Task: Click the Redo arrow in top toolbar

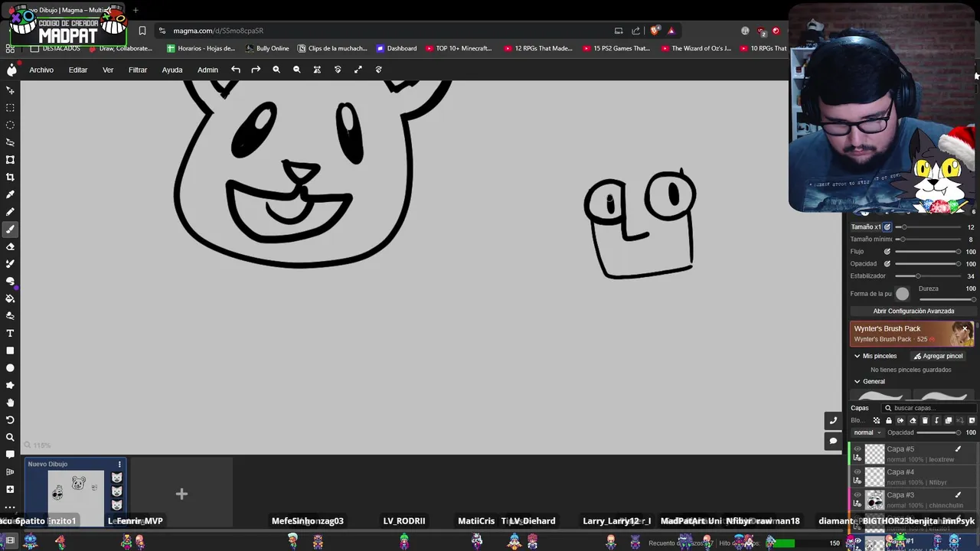Action: 256,70
